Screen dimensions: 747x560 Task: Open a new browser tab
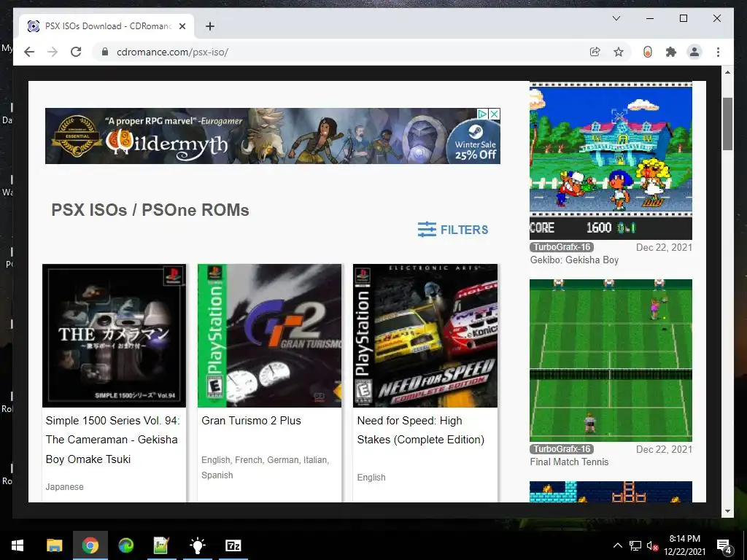coord(210,26)
